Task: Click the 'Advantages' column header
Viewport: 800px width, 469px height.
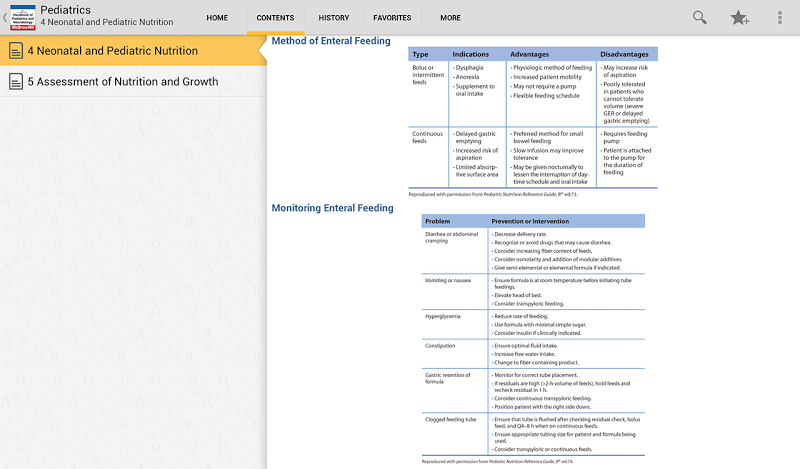Action: [530, 54]
